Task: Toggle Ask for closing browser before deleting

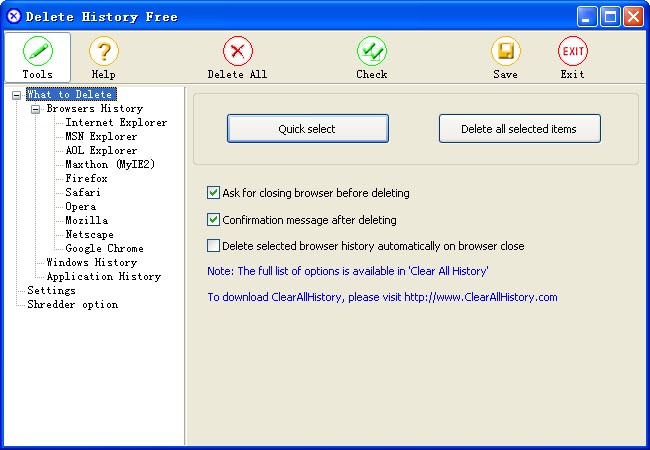Action: 213,193
